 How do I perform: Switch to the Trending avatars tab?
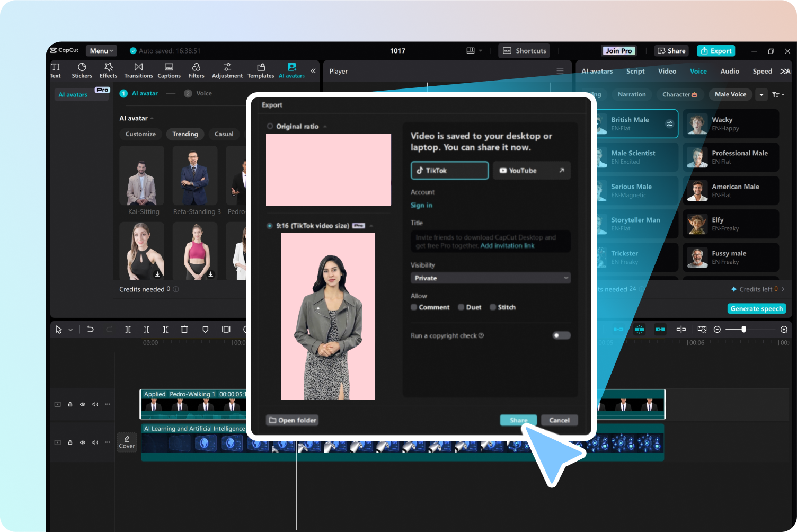pyautogui.click(x=185, y=134)
